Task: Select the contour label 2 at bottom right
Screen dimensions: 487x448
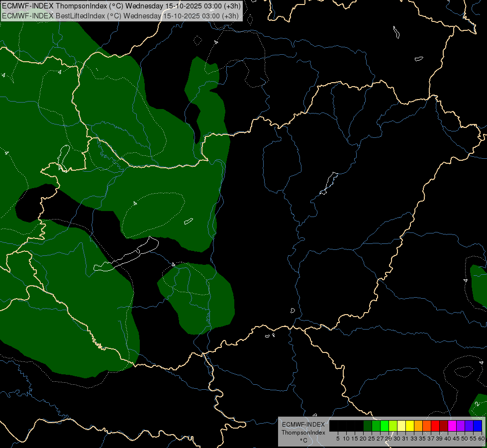Action: pos(477,403)
